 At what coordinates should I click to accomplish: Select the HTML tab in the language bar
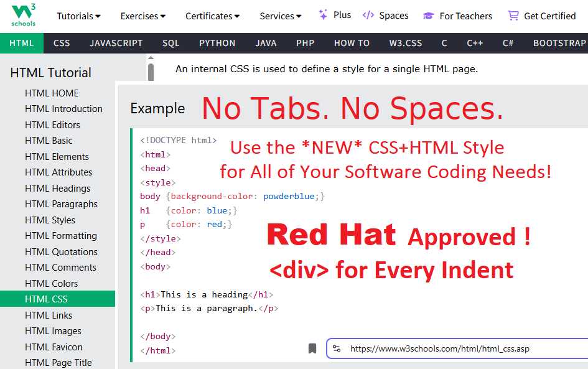22,43
